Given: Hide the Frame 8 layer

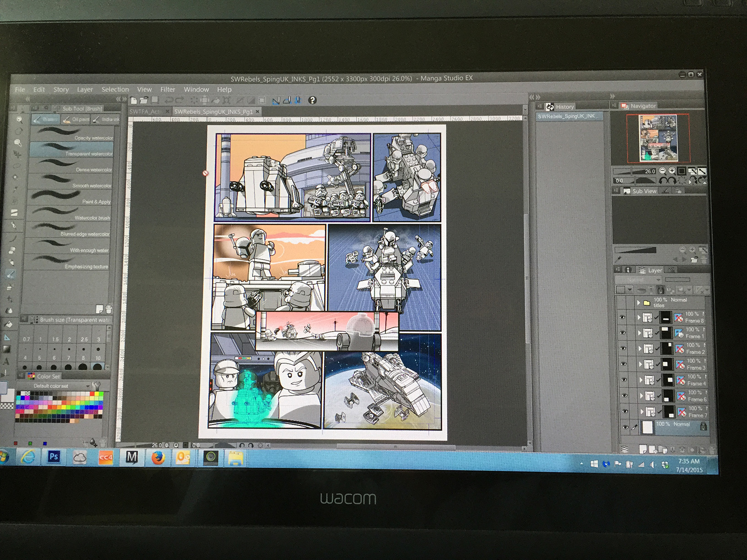Looking at the screenshot, I should 622,317.
